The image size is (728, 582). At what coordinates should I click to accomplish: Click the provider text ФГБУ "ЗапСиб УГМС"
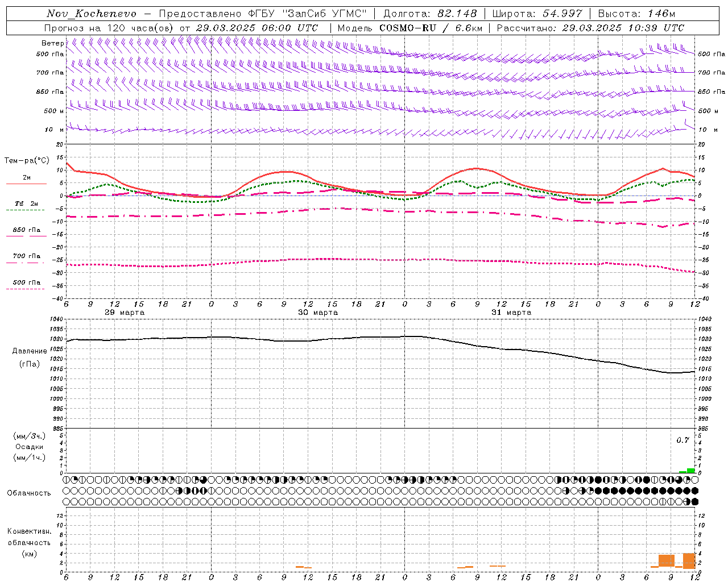pos(307,14)
